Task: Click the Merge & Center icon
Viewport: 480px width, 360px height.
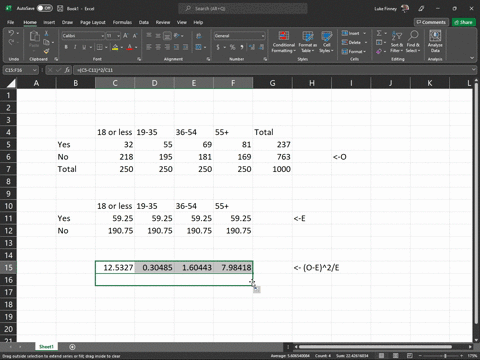Action: [x=198, y=47]
